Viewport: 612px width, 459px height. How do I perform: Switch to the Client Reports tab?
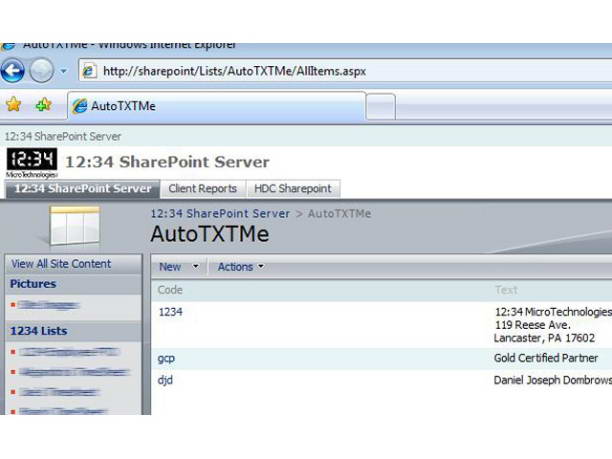(x=203, y=189)
